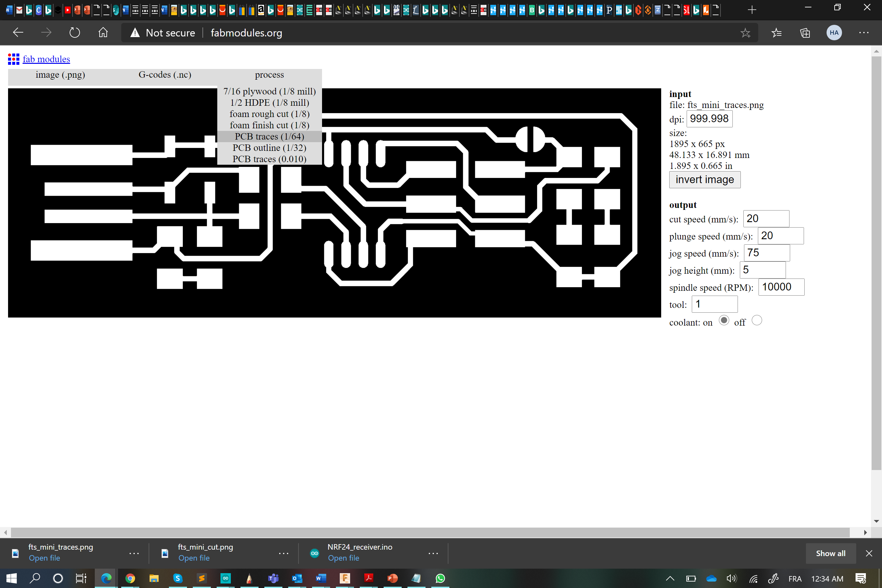The width and height of the screenshot is (882, 588).
Task: Open options for fts_mini_traces.png download
Action: [x=134, y=553]
